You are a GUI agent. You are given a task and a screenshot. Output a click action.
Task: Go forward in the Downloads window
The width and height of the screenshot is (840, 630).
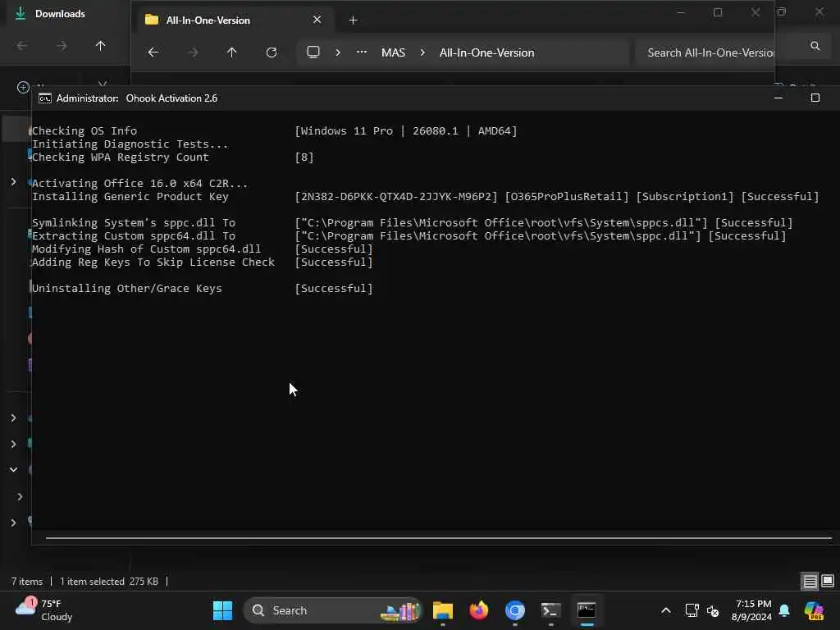(62, 46)
